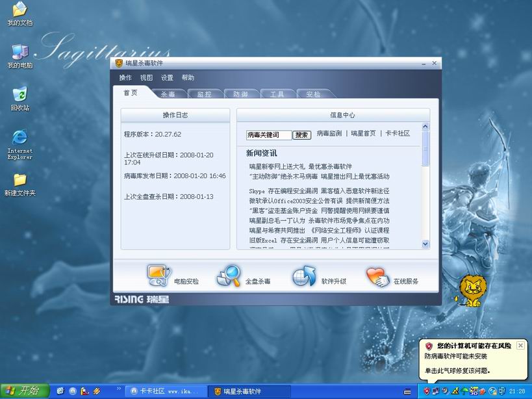Close the security risk balloon
The image size is (532, 399).
pyautogui.click(x=520, y=346)
